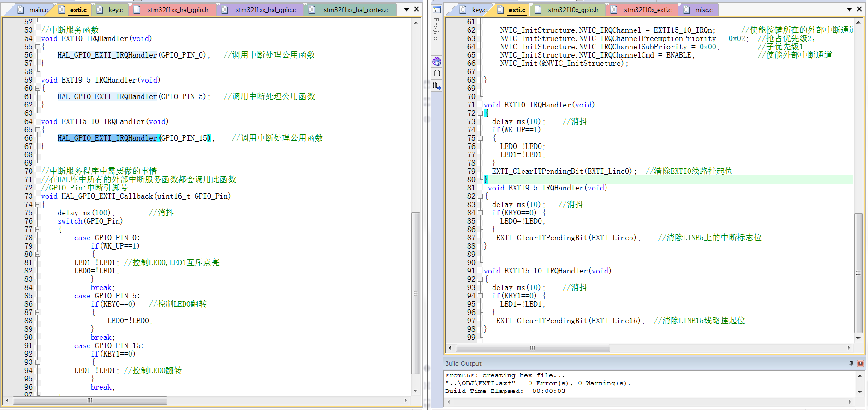The width and height of the screenshot is (868, 410).
Task: Click the right editor horizontal scroll right arrow
Action: click(x=849, y=348)
